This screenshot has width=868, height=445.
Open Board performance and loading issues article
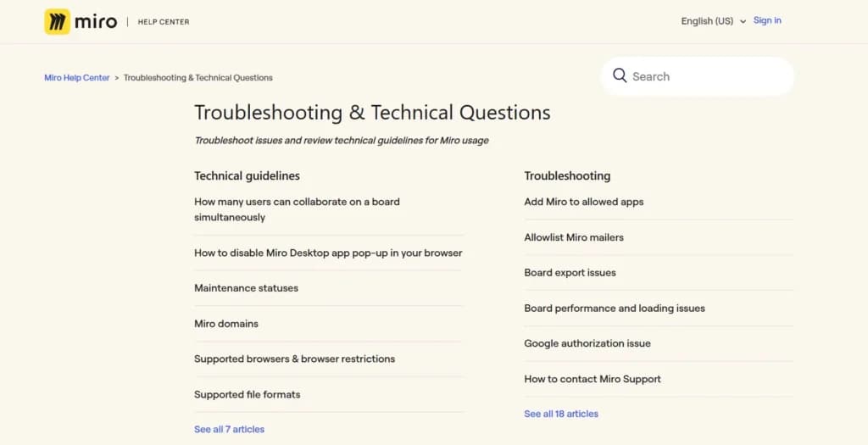[x=615, y=309]
